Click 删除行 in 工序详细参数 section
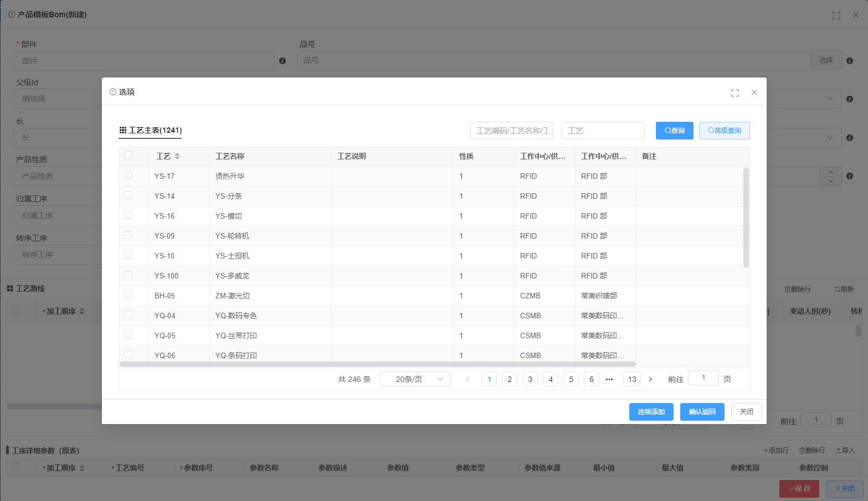The width and height of the screenshot is (868, 501). click(x=812, y=451)
